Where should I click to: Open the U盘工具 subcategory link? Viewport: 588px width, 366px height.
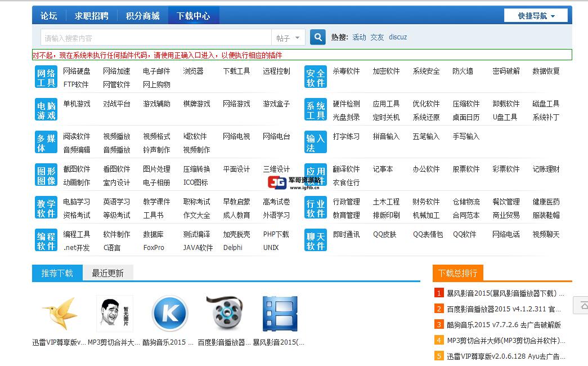click(x=505, y=117)
